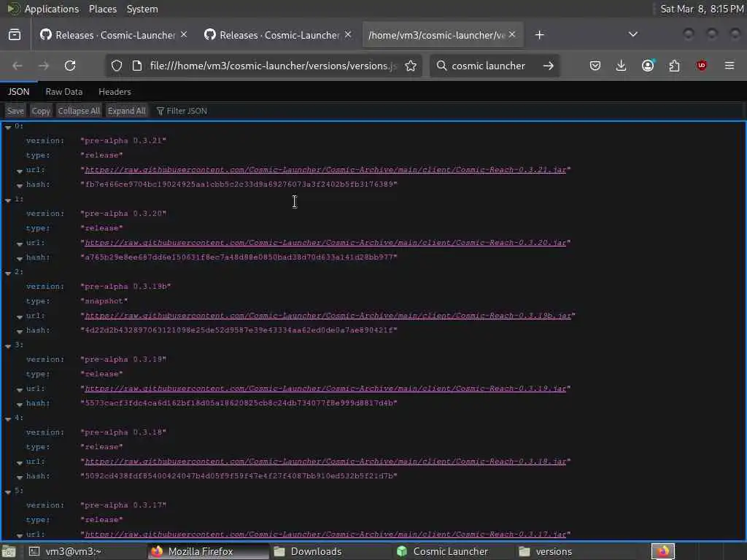This screenshot has width=747, height=560.
Task: Switch to the Raw Data tab
Action: pos(64,91)
